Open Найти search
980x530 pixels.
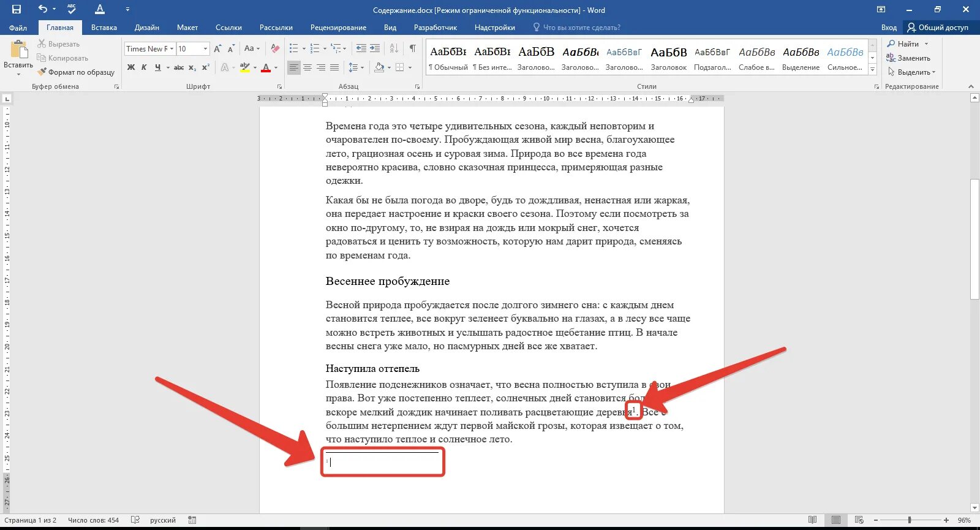pos(903,44)
